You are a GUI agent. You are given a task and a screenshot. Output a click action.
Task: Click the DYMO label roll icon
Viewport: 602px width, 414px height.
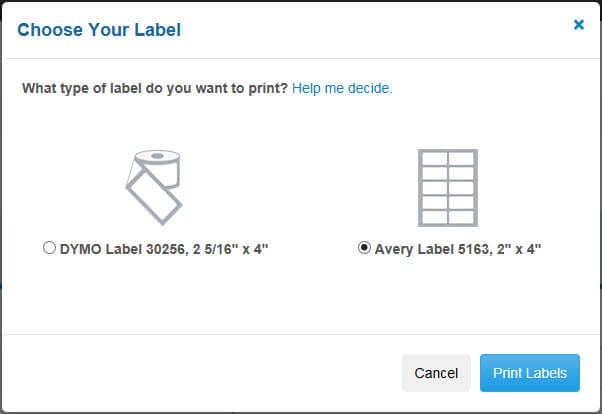[x=155, y=187]
